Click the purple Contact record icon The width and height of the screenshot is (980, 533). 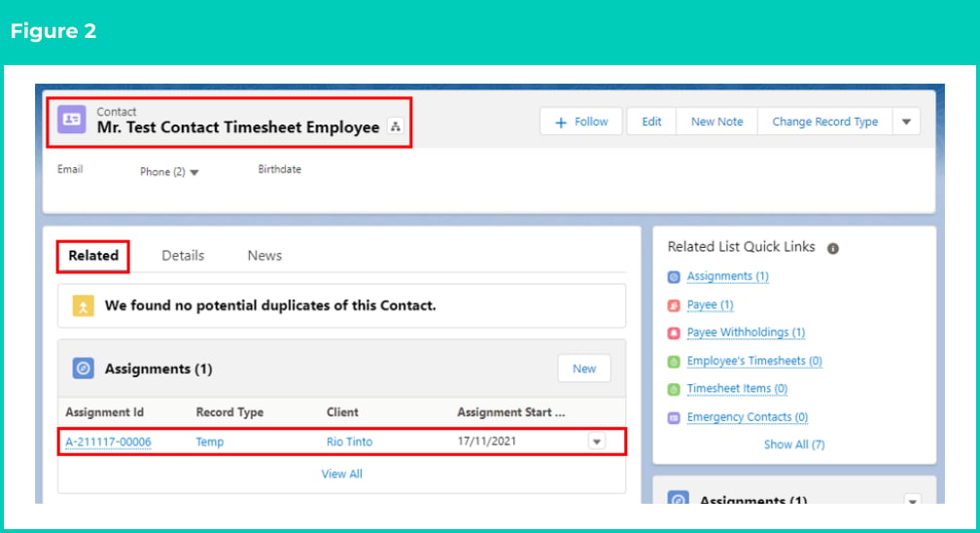(71, 119)
